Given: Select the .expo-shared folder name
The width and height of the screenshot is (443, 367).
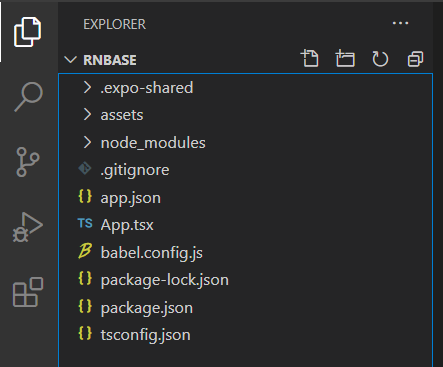Looking at the screenshot, I should click(x=147, y=88).
